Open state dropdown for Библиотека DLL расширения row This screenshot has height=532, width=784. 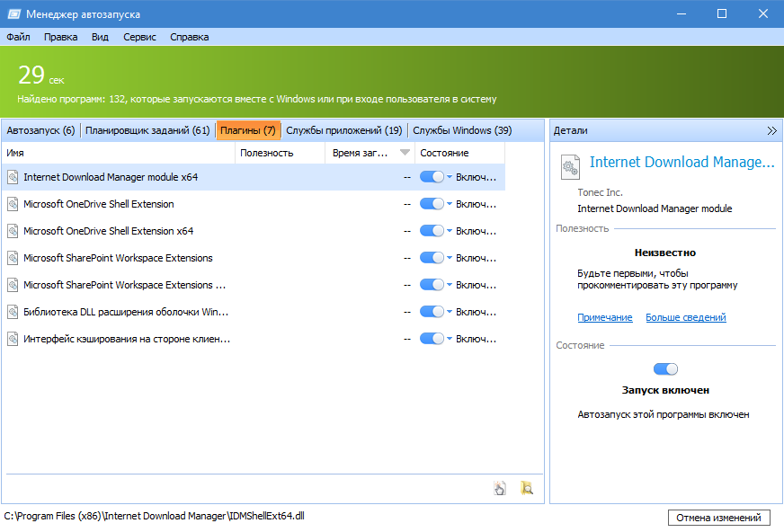(x=450, y=312)
